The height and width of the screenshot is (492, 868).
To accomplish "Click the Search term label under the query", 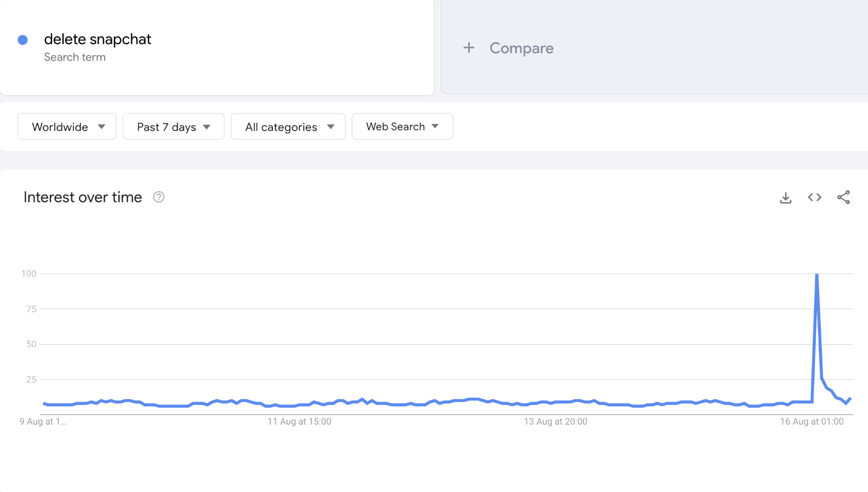I will point(75,57).
